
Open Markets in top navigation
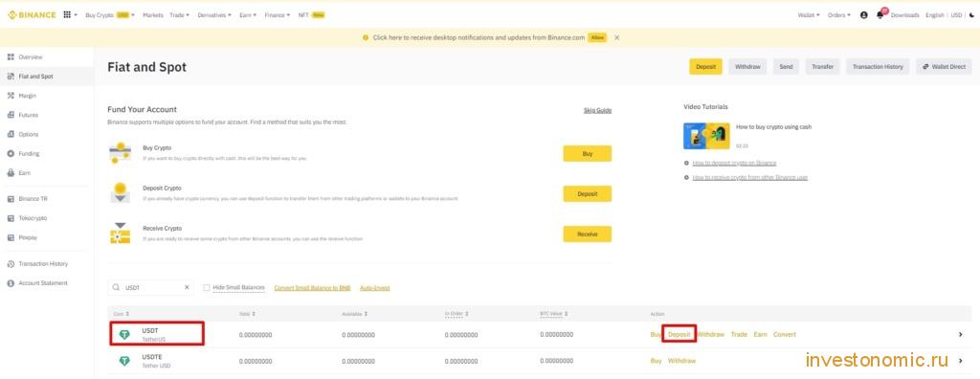[152, 15]
